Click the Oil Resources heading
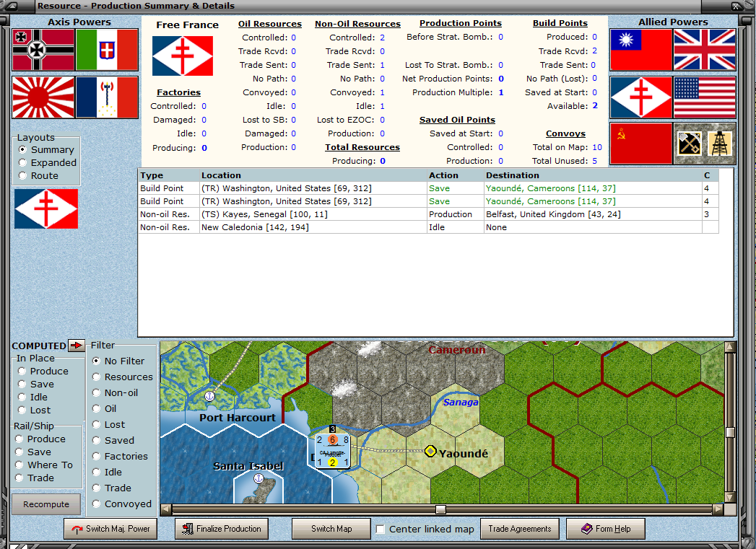The height and width of the screenshot is (549, 756). coord(269,24)
